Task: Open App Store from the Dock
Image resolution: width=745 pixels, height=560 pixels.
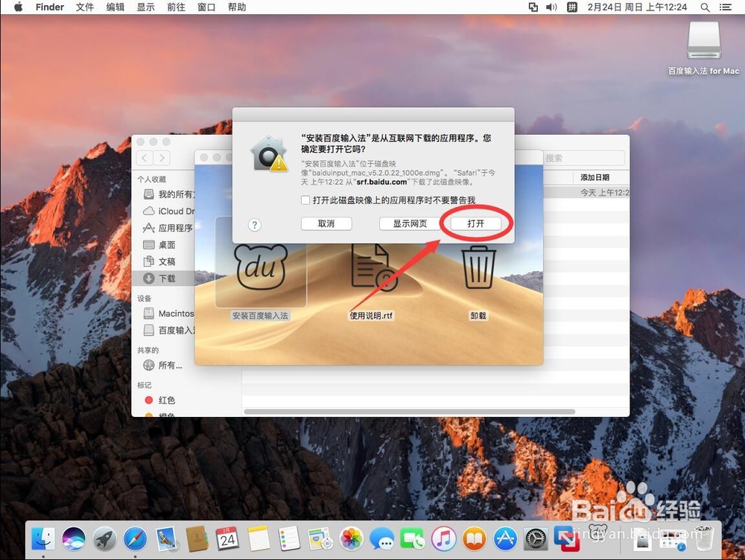Action: [x=505, y=539]
